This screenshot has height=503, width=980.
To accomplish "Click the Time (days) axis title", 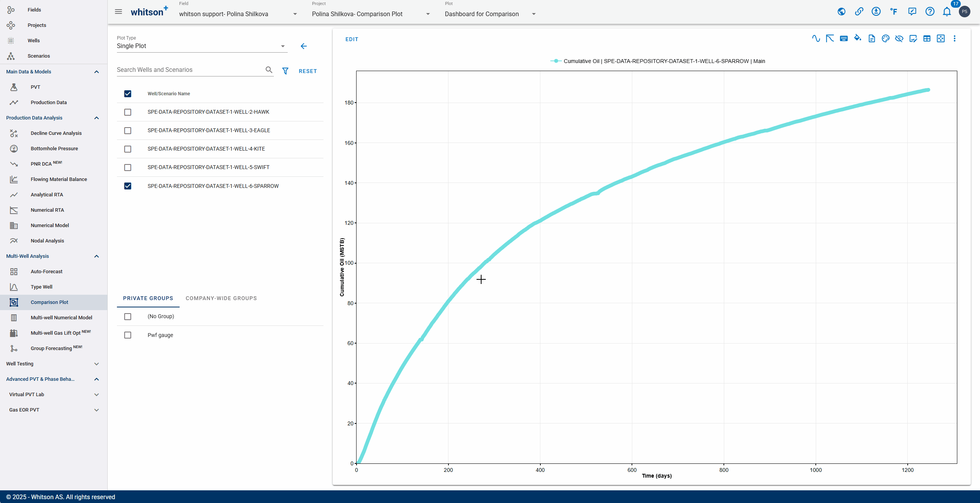I will [657, 476].
